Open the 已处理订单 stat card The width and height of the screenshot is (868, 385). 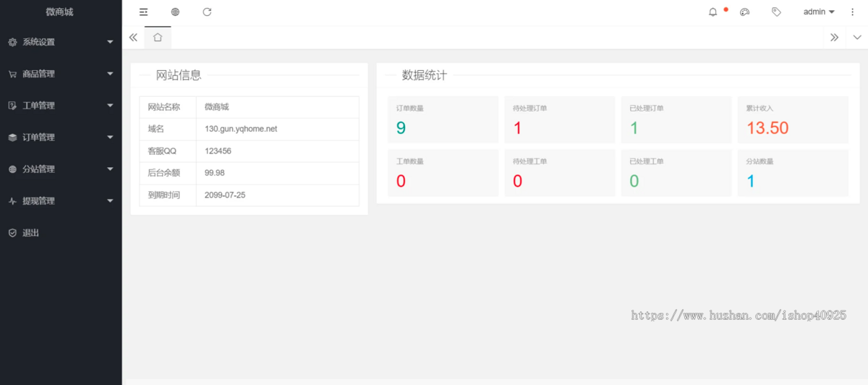tap(676, 119)
